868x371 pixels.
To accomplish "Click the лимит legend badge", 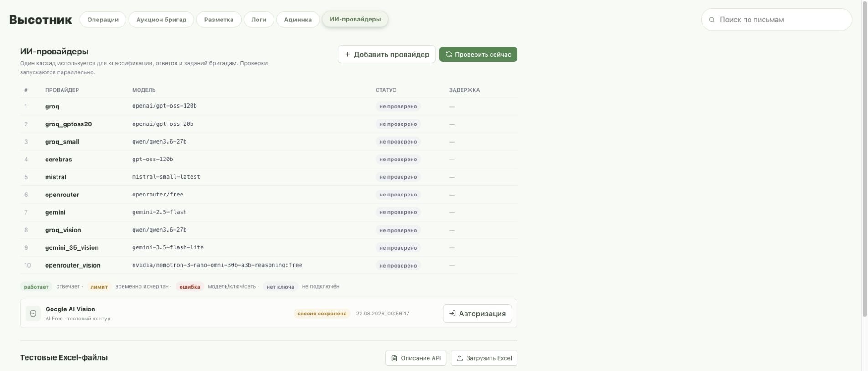I will click(99, 287).
